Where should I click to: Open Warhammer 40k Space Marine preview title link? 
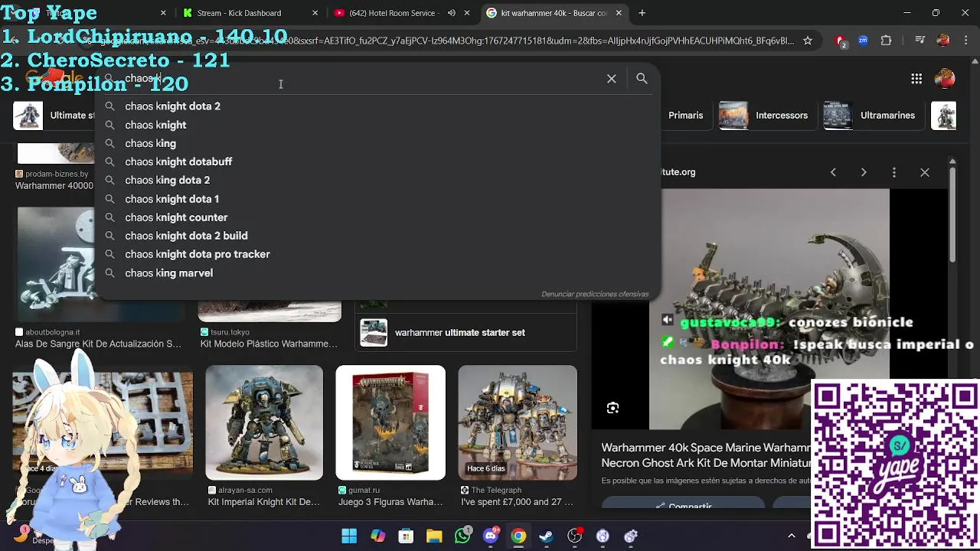pos(706,455)
